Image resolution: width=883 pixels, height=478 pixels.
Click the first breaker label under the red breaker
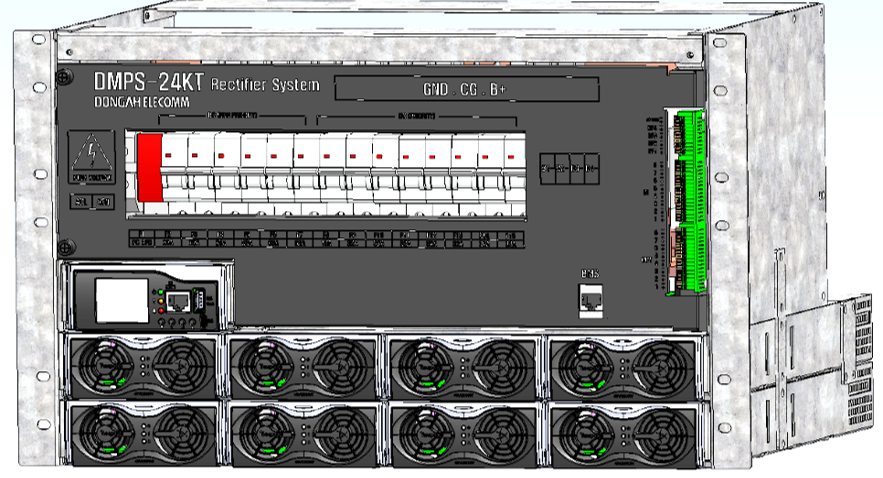coord(144,240)
